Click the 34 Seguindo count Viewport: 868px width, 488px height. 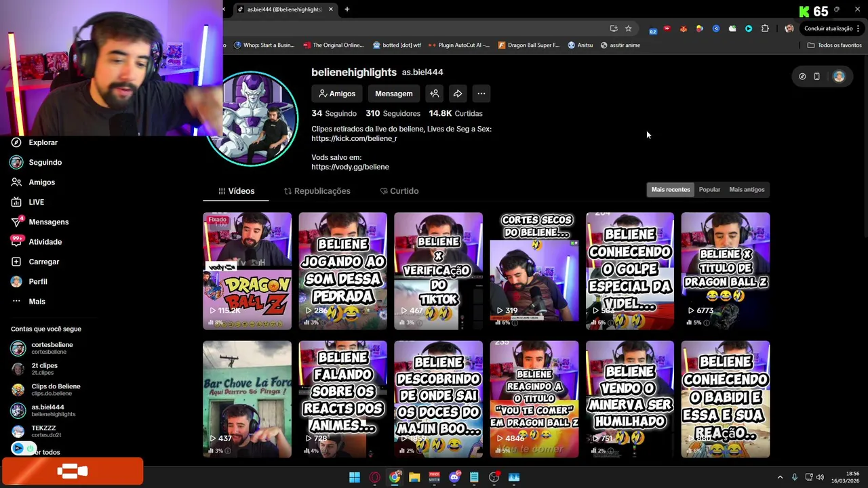point(334,113)
